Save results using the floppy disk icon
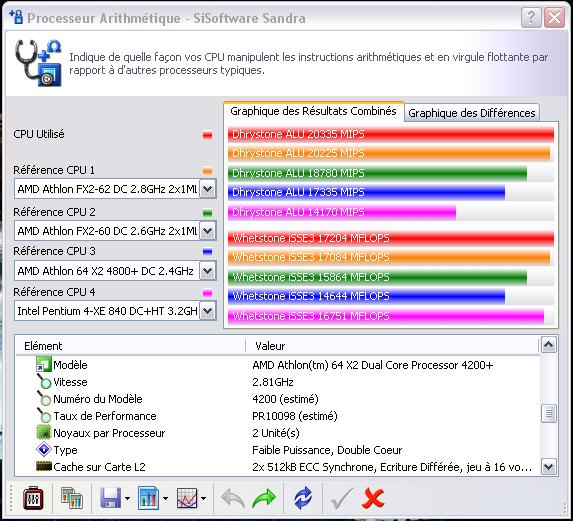The width and height of the screenshot is (573, 521). 110,498
